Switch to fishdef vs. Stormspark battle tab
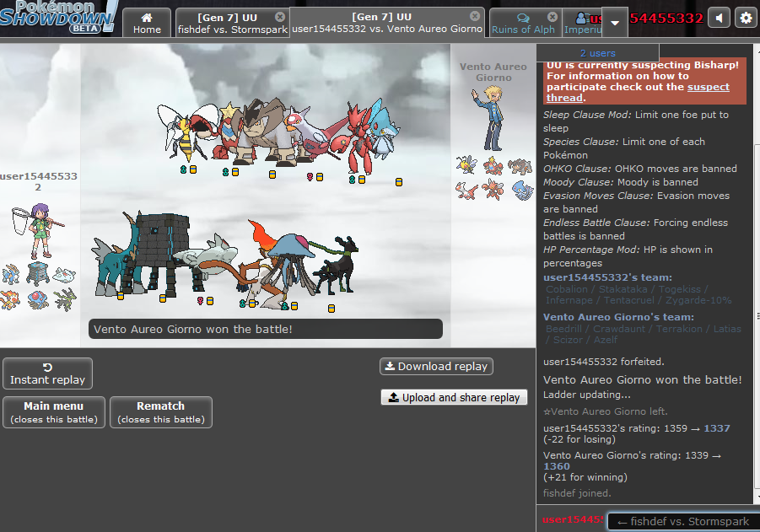 [x=232, y=23]
